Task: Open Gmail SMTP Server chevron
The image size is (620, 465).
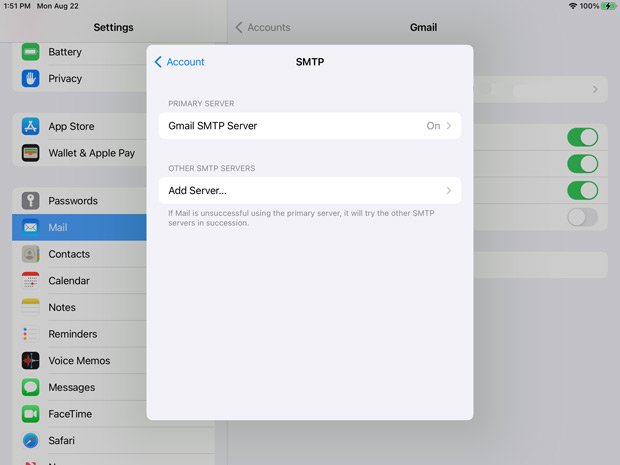Action: [449, 126]
